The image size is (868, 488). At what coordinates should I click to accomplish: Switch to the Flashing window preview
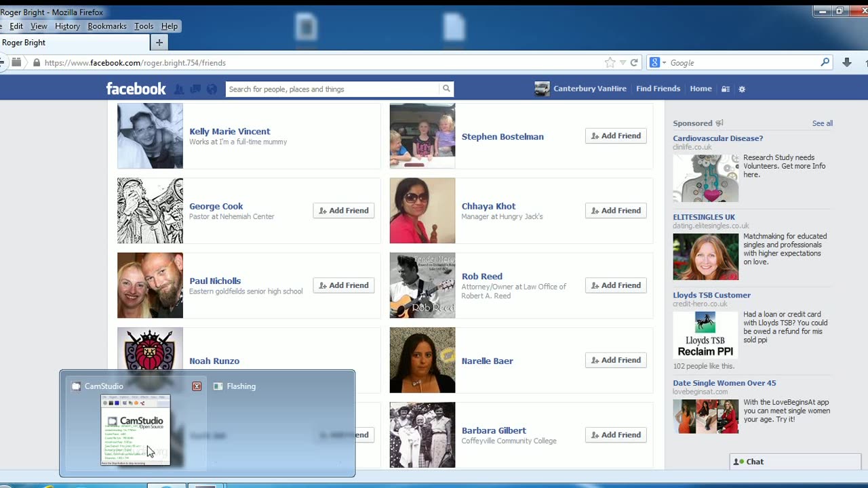[277, 424]
